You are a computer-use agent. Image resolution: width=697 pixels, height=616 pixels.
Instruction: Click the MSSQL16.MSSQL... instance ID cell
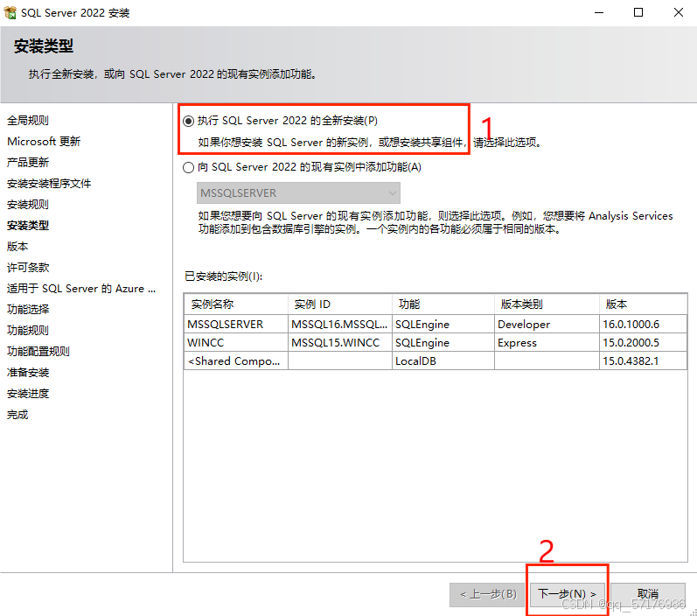point(340,325)
